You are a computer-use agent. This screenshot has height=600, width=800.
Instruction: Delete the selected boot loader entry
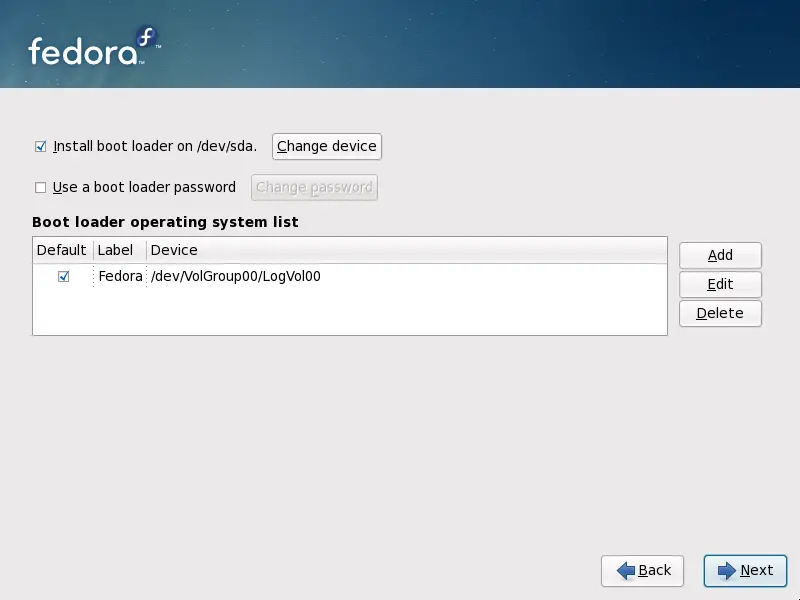pos(720,313)
